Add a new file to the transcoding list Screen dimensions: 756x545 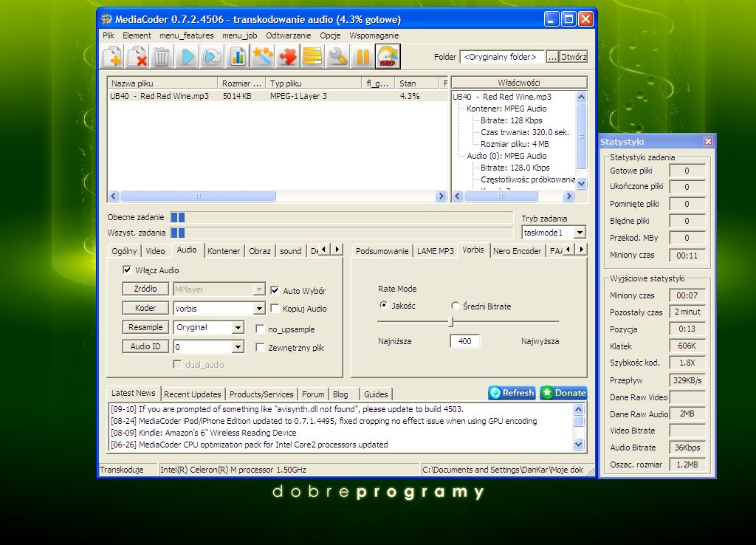(112, 56)
